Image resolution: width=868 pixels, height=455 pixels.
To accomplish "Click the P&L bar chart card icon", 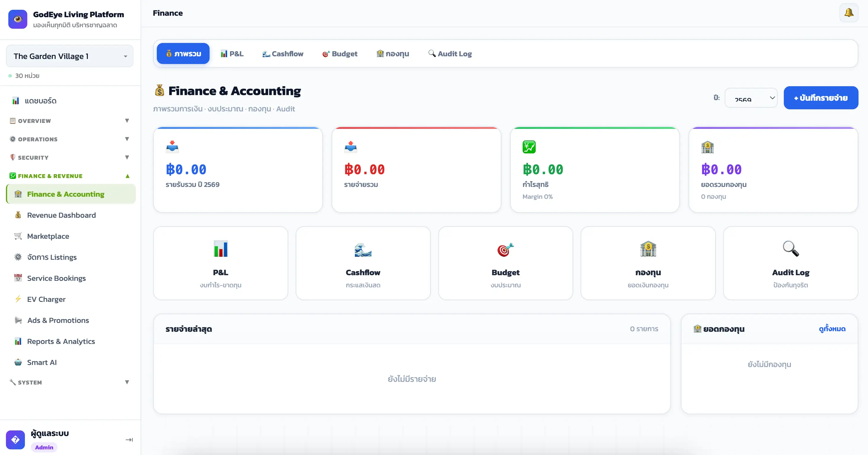I will pos(220,249).
